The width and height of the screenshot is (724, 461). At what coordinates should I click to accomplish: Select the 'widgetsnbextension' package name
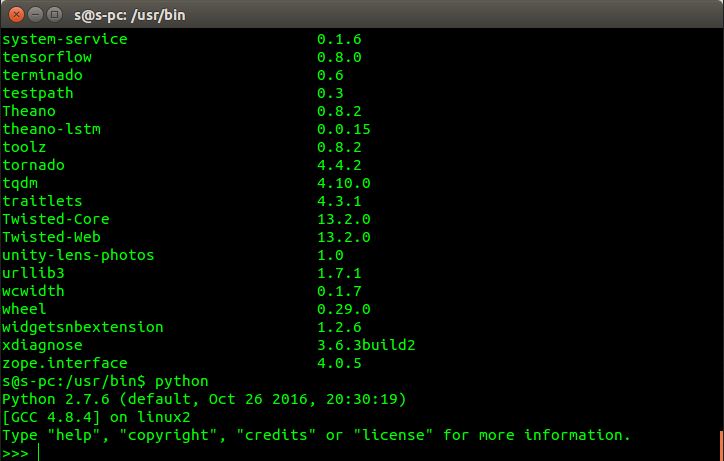pos(83,328)
